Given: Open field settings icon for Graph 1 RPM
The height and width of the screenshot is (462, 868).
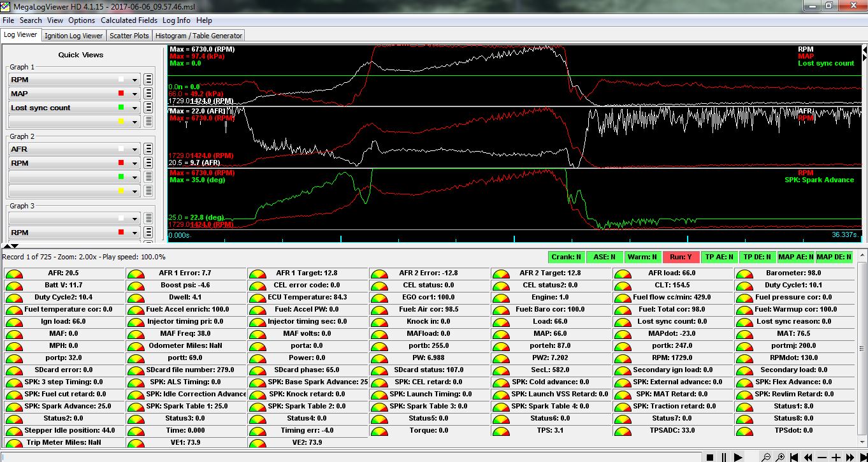Looking at the screenshot, I should (148, 80).
